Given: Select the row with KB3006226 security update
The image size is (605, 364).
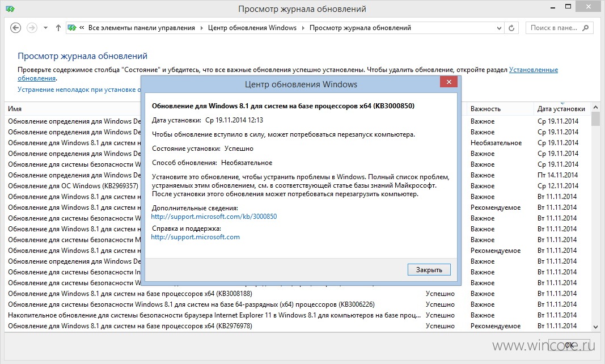Looking at the screenshot, I should pos(297,304).
